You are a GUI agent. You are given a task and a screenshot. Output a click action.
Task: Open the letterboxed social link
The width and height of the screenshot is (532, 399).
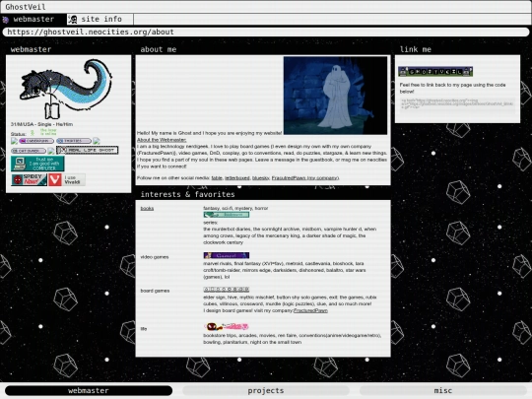(236, 177)
